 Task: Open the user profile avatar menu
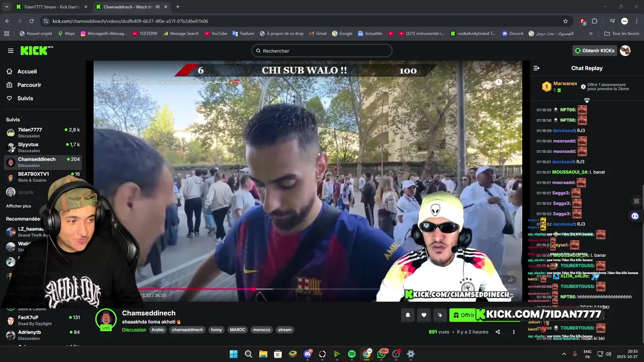click(x=625, y=51)
